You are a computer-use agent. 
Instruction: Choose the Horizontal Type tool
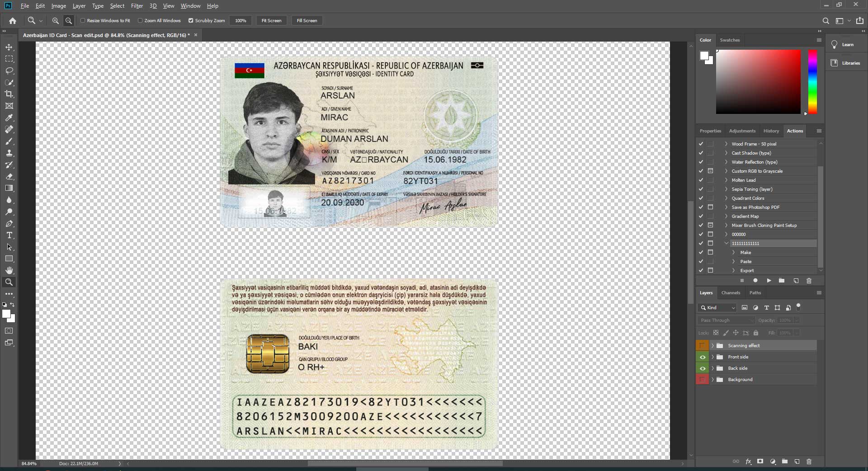tap(9, 235)
